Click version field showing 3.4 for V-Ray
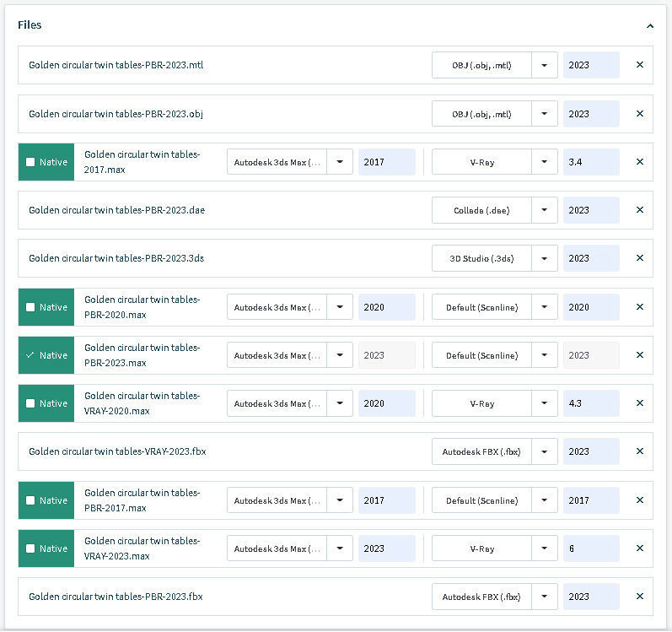The width and height of the screenshot is (672, 632). coord(590,162)
